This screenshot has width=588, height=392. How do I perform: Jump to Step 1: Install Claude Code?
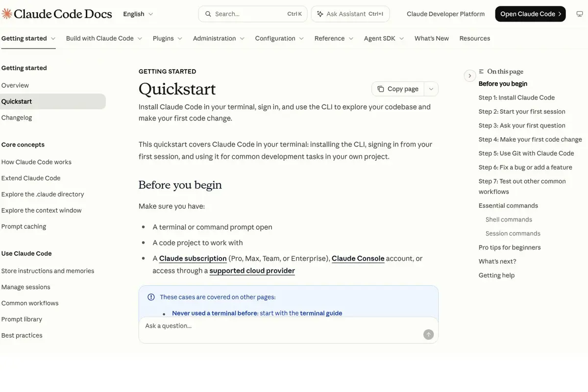tap(516, 98)
